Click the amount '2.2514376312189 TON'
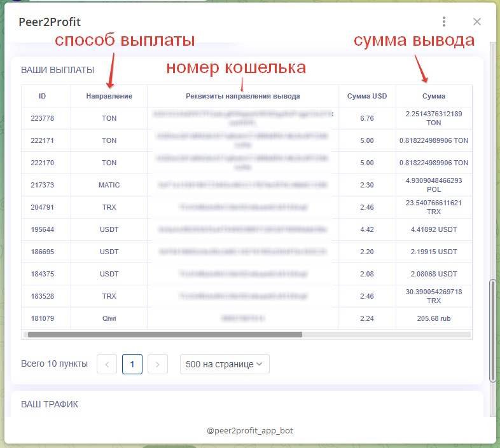The image size is (500, 448). click(x=434, y=118)
